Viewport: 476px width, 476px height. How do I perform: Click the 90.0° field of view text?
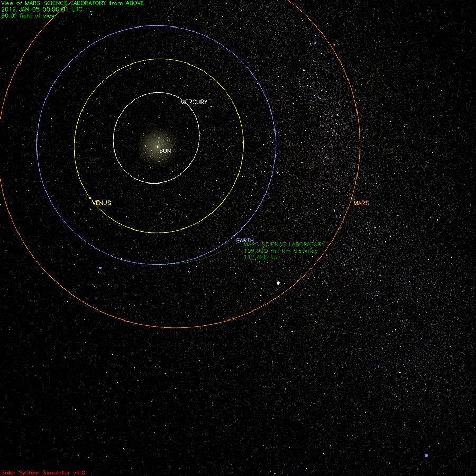(x=29, y=16)
